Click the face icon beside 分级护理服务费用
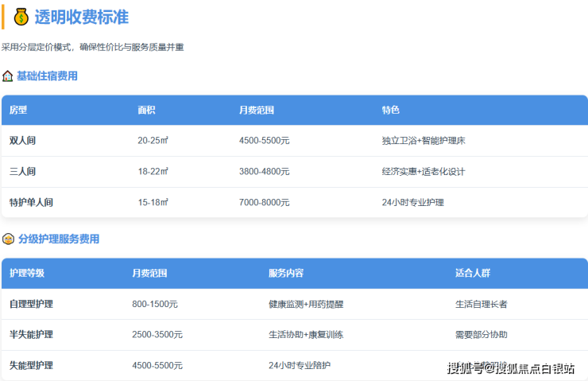The image size is (588, 381). (x=8, y=239)
